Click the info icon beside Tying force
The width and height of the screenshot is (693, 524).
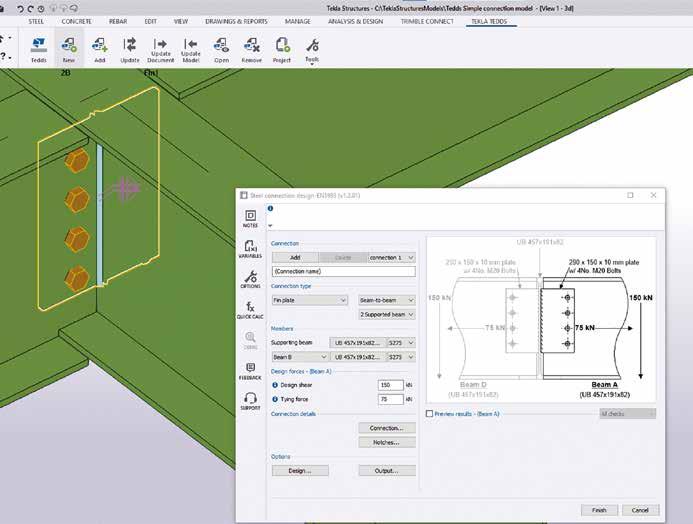(275, 399)
